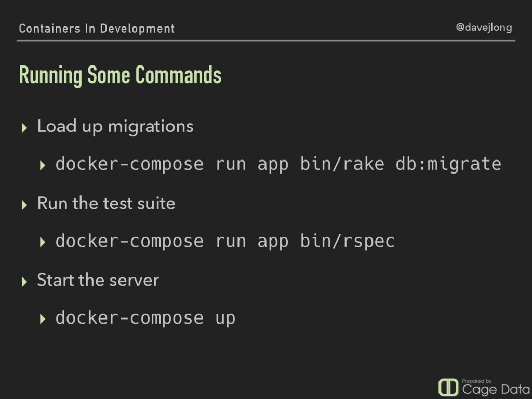Click the @davejlong handle
The width and height of the screenshot is (532, 399).
pyautogui.click(x=484, y=28)
